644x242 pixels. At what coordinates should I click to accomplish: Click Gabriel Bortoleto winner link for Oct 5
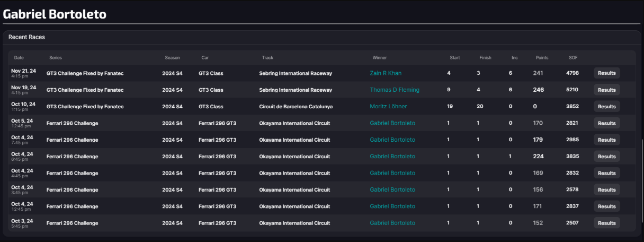pos(392,123)
